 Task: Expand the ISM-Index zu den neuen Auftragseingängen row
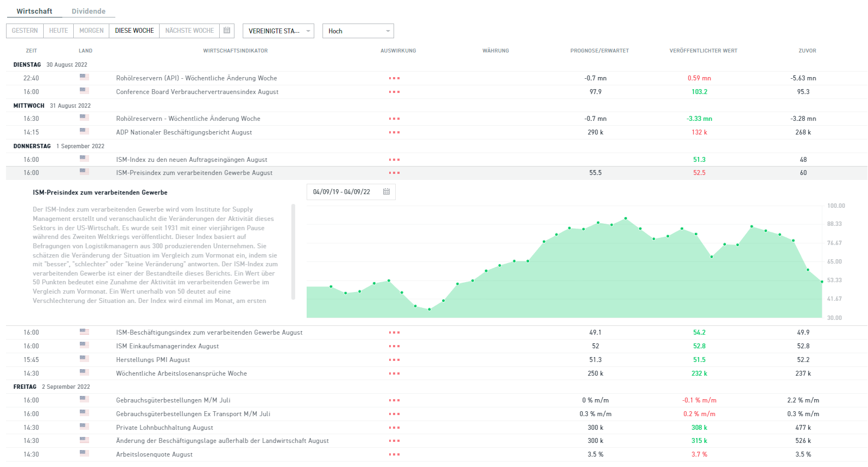click(437, 160)
